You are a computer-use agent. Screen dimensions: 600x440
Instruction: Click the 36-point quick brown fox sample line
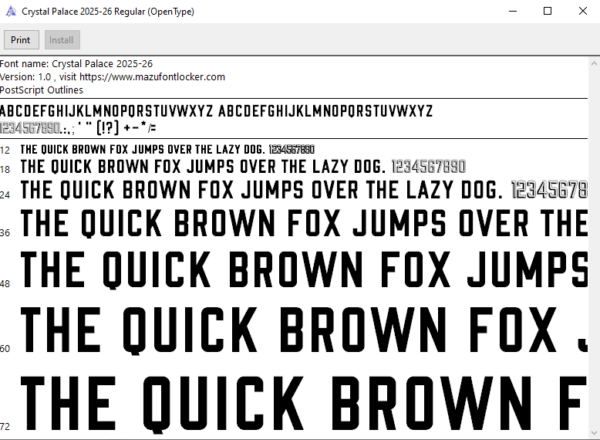[x=304, y=224]
